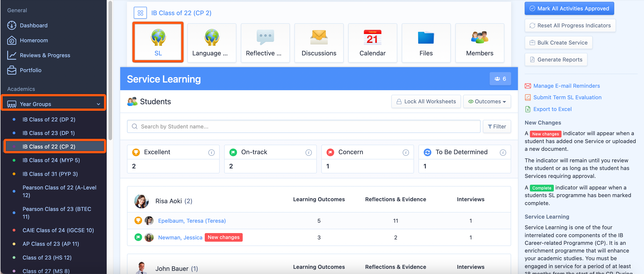Viewport: 644px width, 274px height.
Task: Open Epelbaum, Teresa student profile
Action: tap(192, 221)
